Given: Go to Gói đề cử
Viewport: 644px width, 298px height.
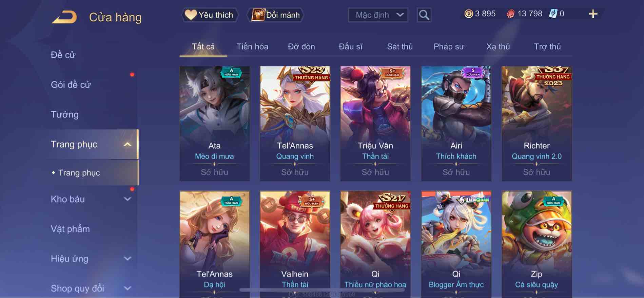Looking at the screenshot, I should [71, 85].
